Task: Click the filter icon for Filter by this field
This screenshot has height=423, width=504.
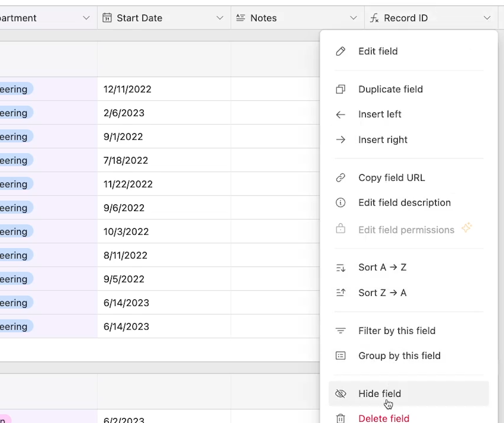Action: [x=341, y=330]
